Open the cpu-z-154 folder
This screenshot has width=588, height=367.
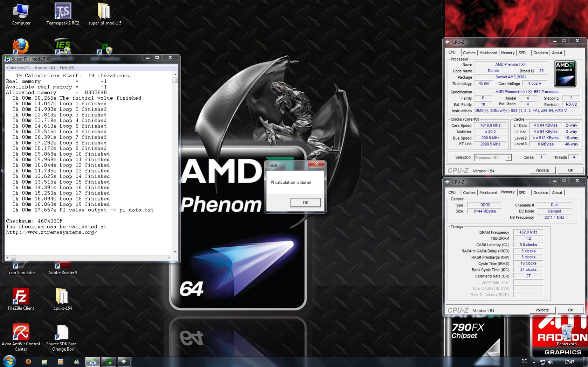pos(63,299)
